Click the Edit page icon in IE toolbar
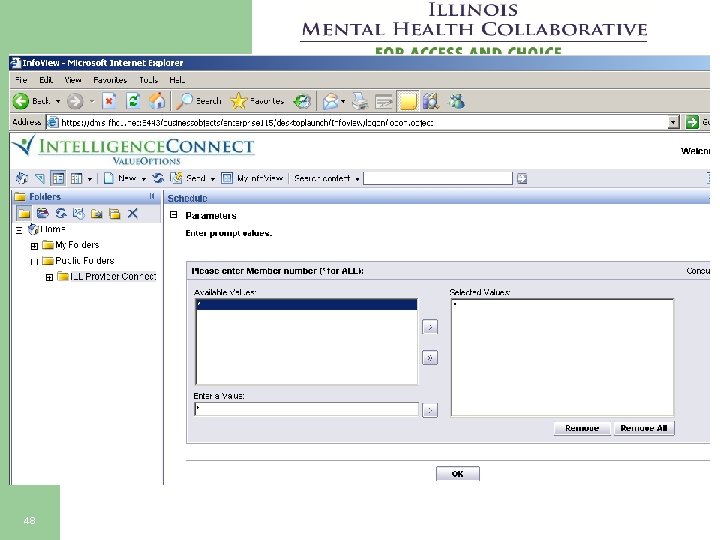 pyautogui.click(x=383, y=101)
